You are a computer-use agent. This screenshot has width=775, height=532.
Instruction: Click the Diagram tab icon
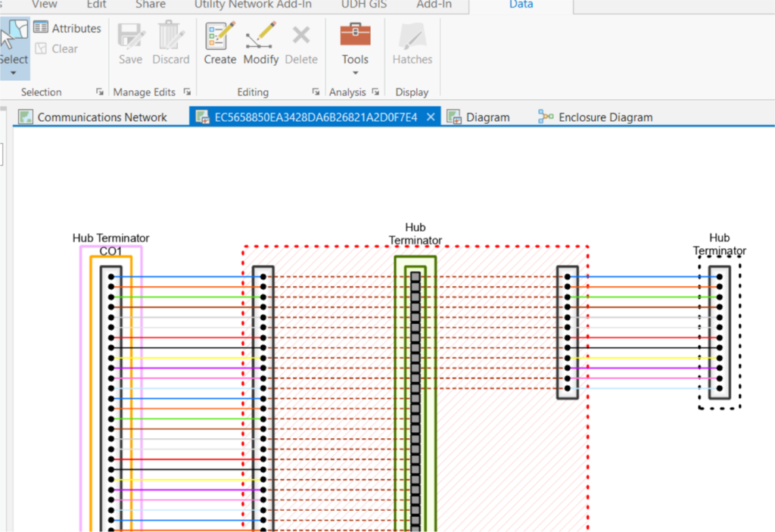[x=454, y=117]
